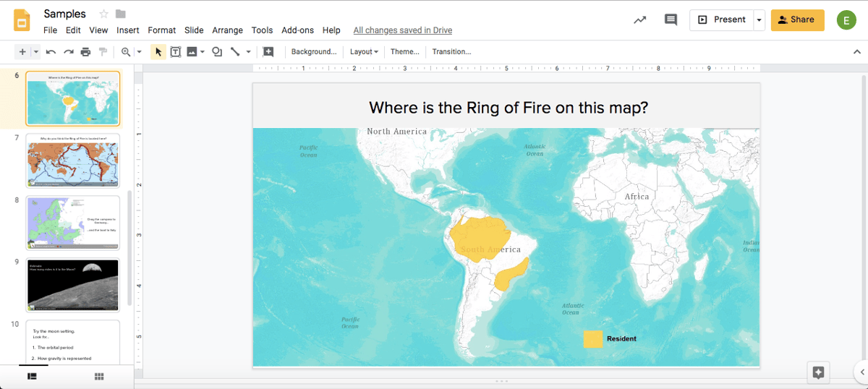Image resolution: width=868 pixels, height=389 pixels.
Task: Select the Shape tool
Action: [x=216, y=52]
